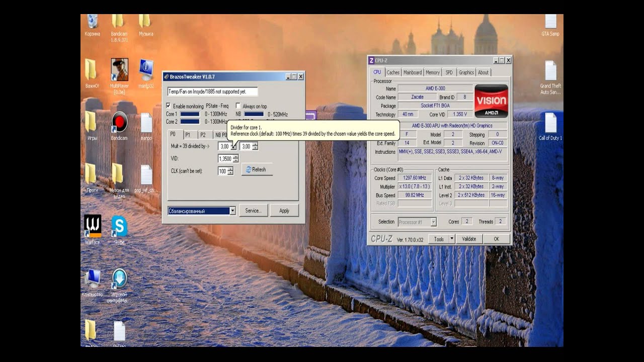Toggle the Enable monitoring checkbox
Screen dimensions: 644x362
pyautogui.click(x=169, y=106)
